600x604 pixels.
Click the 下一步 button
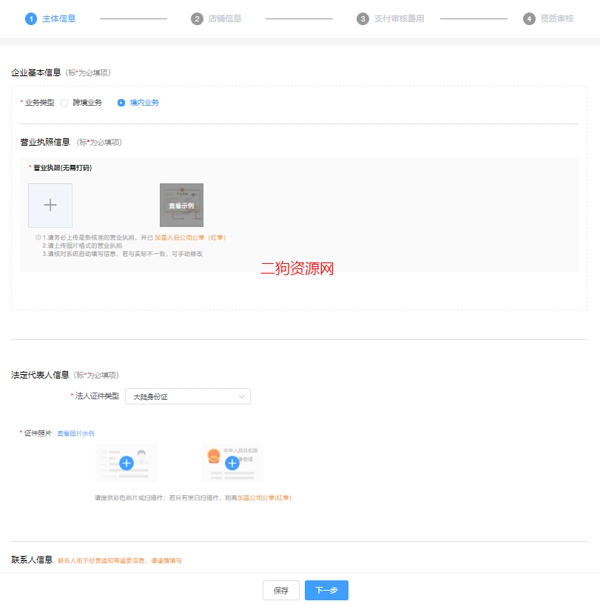(327, 590)
